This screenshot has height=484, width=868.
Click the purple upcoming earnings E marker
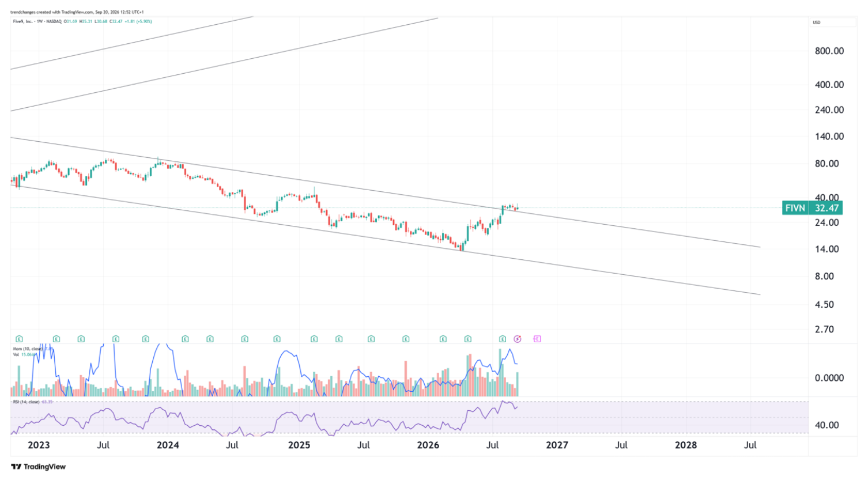pos(537,339)
